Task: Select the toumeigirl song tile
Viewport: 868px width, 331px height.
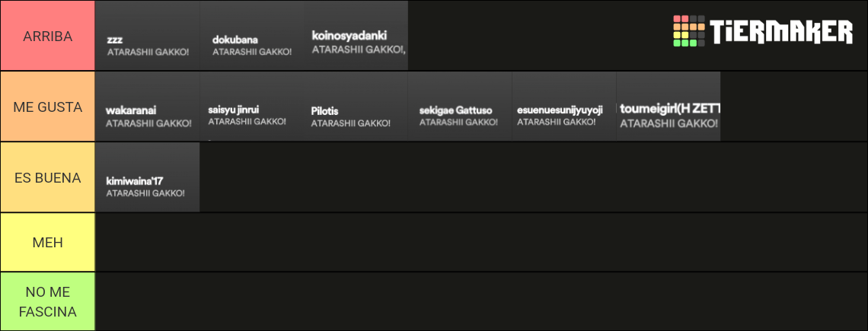Action: [x=669, y=107]
